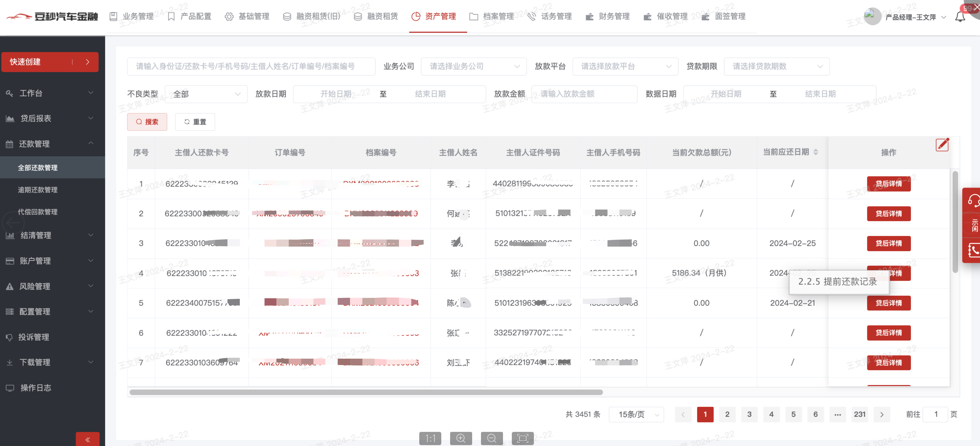Click the zoom out magnifier icon
This screenshot has height=446, width=980.
[492, 438]
